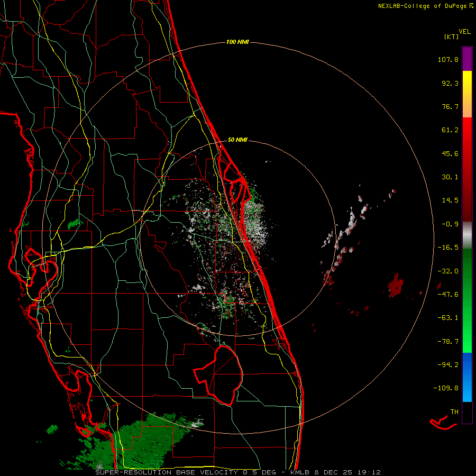Click the -47.6 velocity scale value
Viewport: 476px width, 476px height.
click(x=448, y=295)
